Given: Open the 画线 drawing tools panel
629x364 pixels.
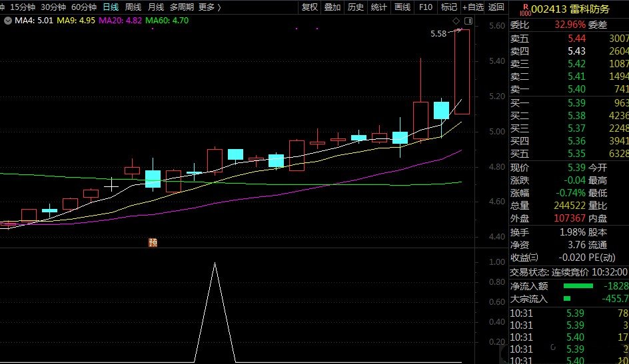Looking at the screenshot, I should [x=402, y=7].
